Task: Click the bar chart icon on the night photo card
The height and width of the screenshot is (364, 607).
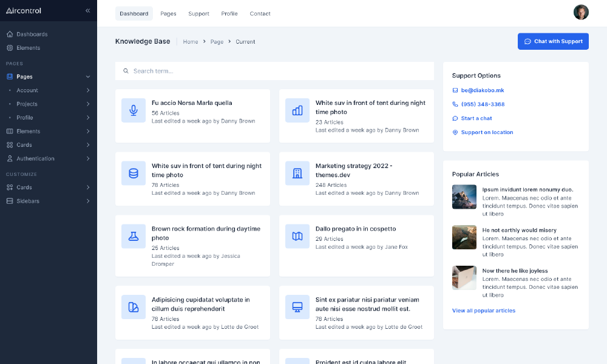Action: coord(297,110)
